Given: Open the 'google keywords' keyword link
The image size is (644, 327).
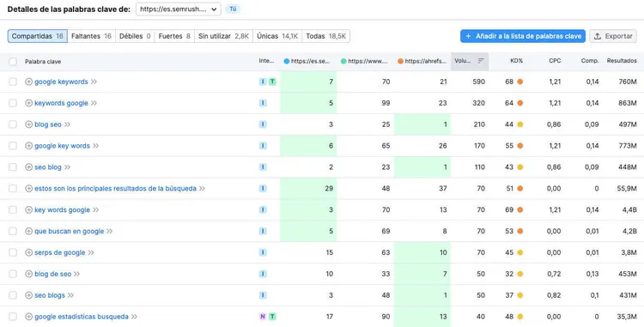Looking at the screenshot, I should (61, 82).
